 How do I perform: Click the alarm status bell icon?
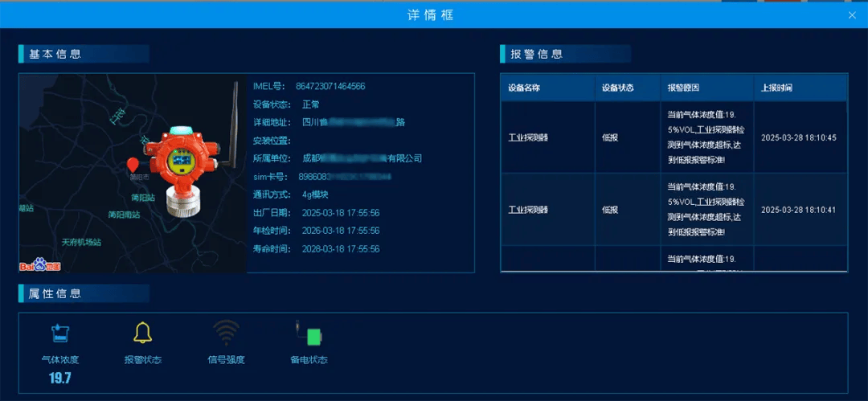142,333
